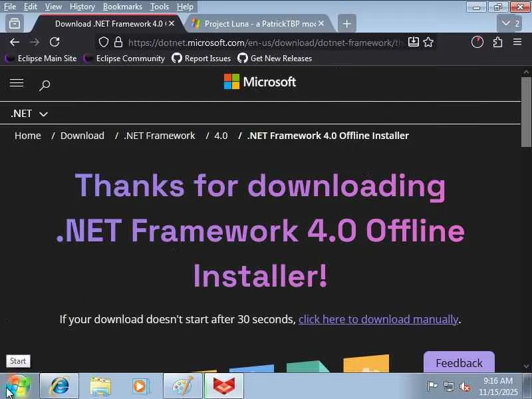
Task: Switch to the Project Luna tab
Action: [x=259, y=23]
